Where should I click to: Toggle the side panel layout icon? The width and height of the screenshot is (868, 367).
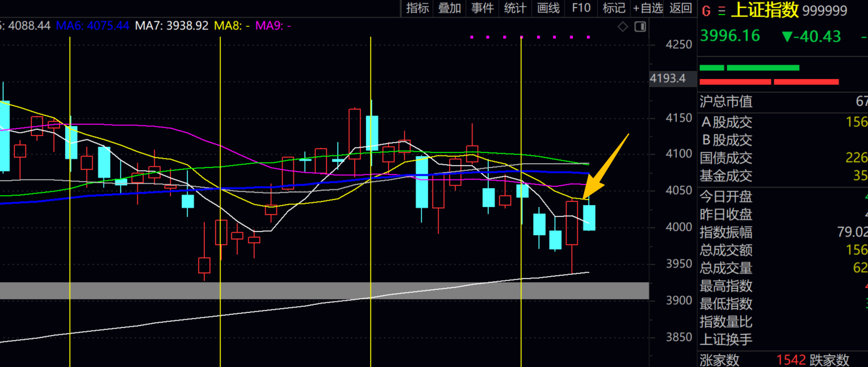[x=640, y=26]
